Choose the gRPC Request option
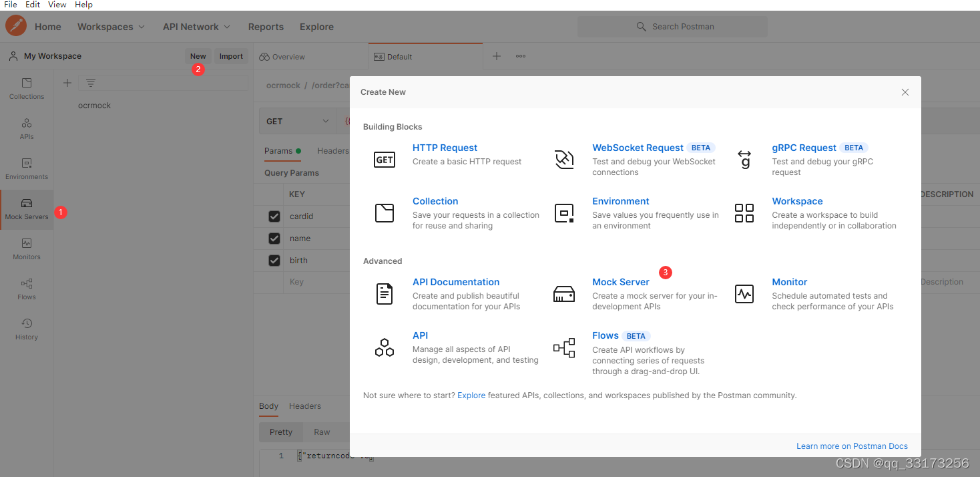This screenshot has height=477, width=980. pos(804,148)
